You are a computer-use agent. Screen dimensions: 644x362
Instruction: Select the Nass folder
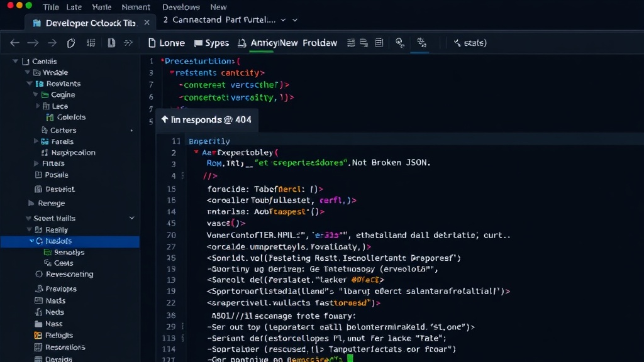tap(48, 324)
